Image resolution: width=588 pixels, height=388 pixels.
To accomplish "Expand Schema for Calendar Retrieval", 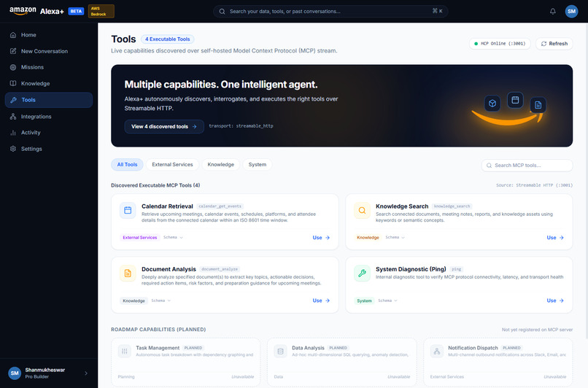I will [x=173, y=237].
